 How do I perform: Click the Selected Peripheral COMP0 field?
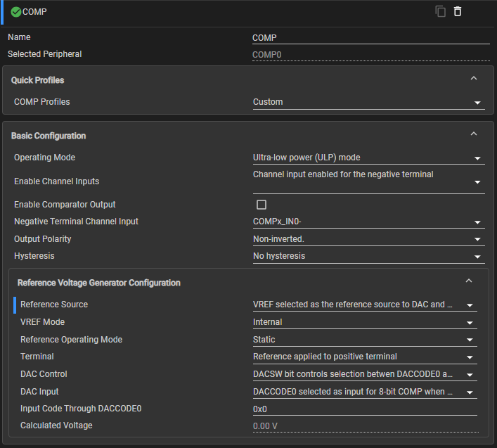click(x=371, y=55)
